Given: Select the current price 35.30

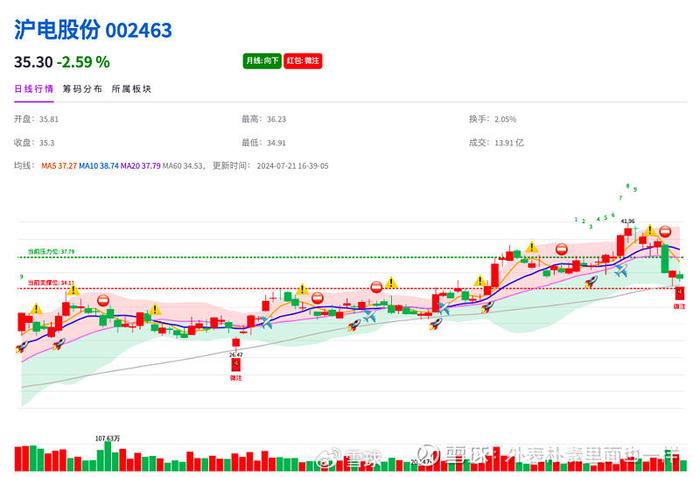Looking at the screenshot, I should [33, 62].
